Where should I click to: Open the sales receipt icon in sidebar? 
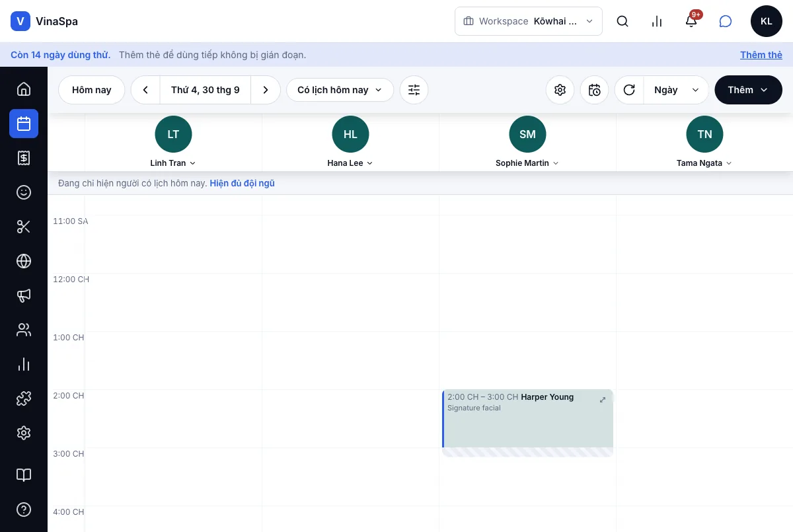pyautogui.click(x=24, y=158)
